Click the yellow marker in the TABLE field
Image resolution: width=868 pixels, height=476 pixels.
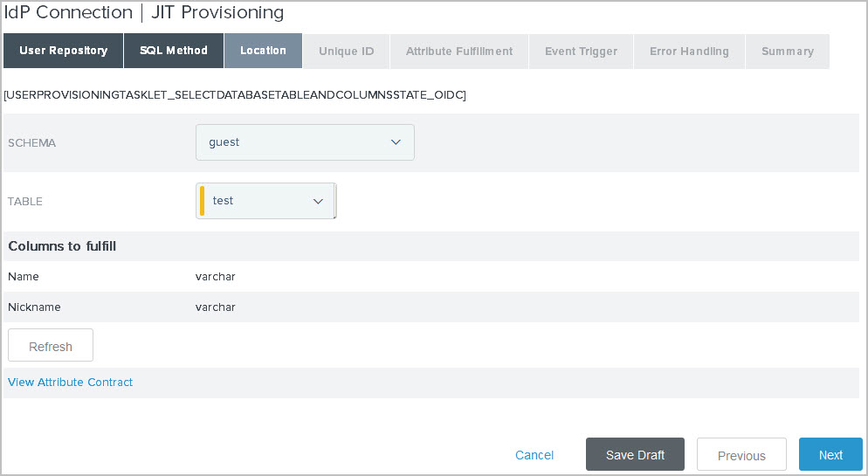click(203, 201)
